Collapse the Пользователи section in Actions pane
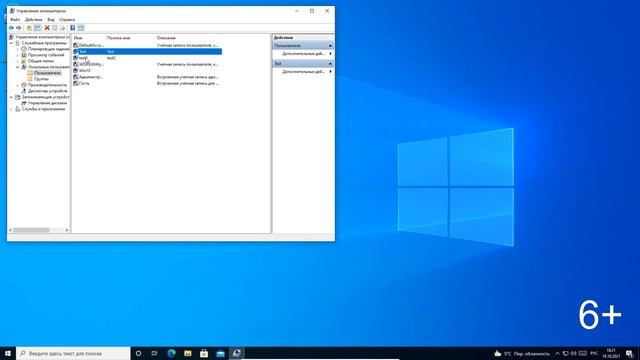The image size is (640, 360). 330,46
